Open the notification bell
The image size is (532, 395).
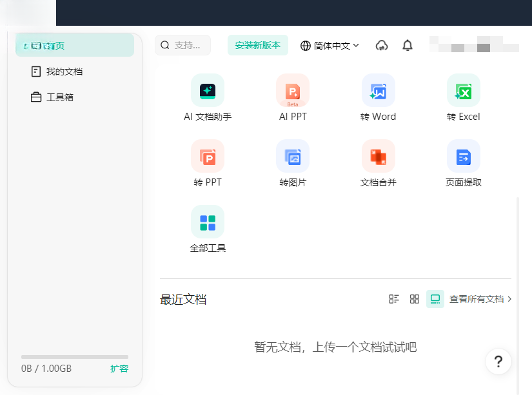pos(408,46)
